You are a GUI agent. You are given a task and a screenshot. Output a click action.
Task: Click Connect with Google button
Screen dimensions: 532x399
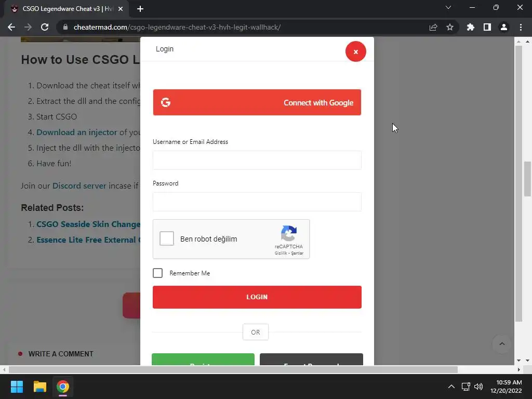coord(257,102)
